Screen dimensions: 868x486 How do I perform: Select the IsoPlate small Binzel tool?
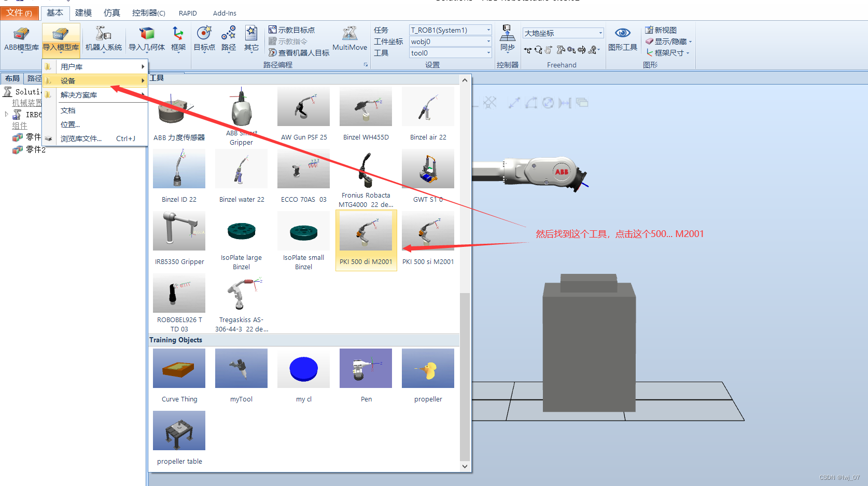(304, 241)
